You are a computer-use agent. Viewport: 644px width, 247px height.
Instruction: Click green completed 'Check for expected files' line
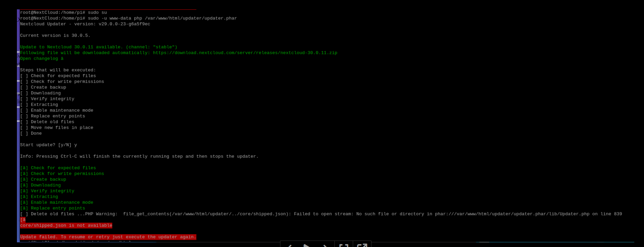(x=58, y=168)
